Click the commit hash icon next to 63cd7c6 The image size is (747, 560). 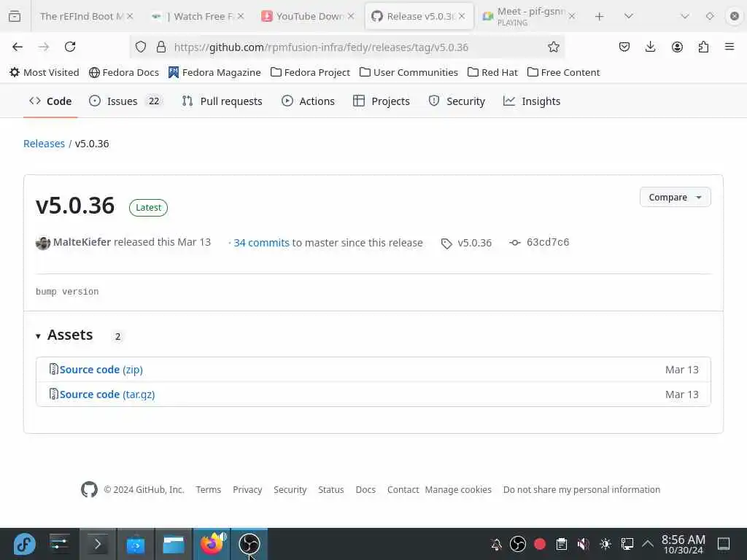[514, 242]
